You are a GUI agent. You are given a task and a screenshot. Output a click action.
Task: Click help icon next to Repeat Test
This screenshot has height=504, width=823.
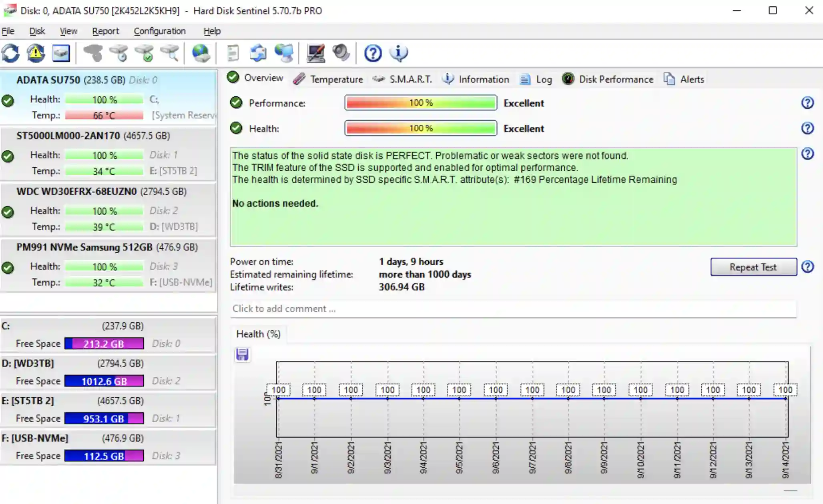[807, 266]
